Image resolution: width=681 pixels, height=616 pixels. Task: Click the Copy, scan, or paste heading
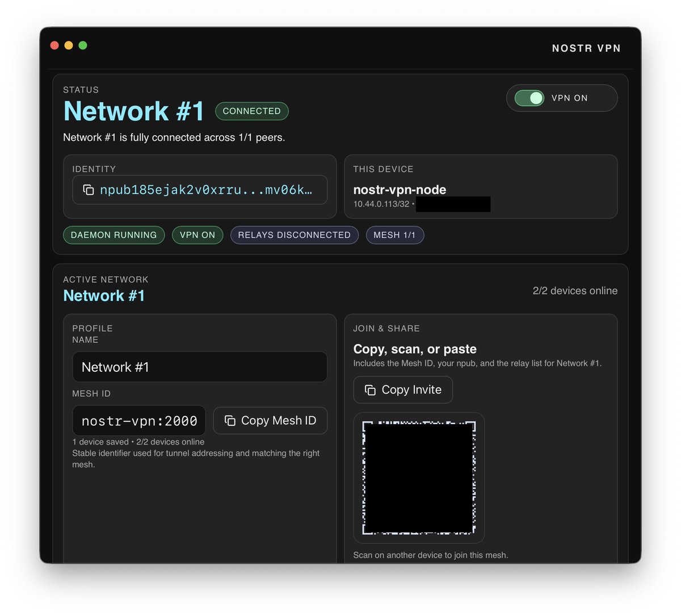(415, 349)
